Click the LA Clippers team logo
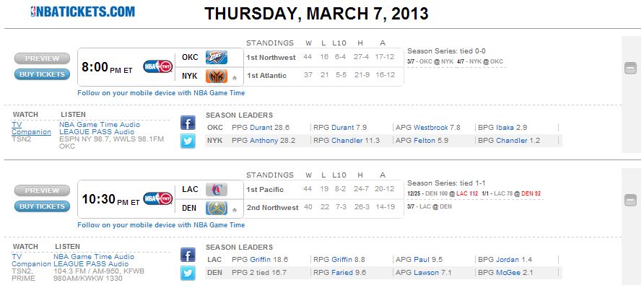This screenshot has height=293, width=644. pyautogui.click(x=217, y=190)
